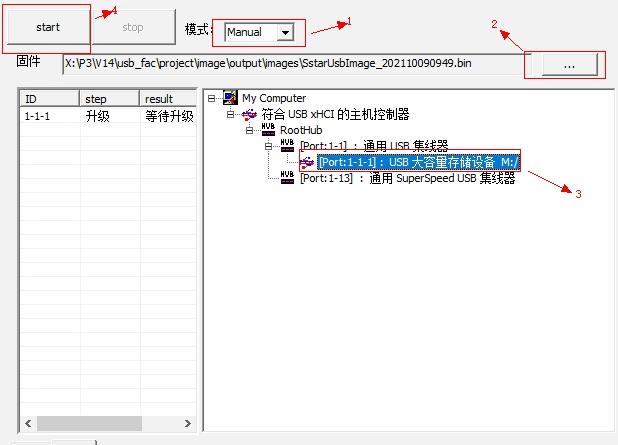
Task: Click the right arrow of horizontal scrollbar
Action: point(189,424)
